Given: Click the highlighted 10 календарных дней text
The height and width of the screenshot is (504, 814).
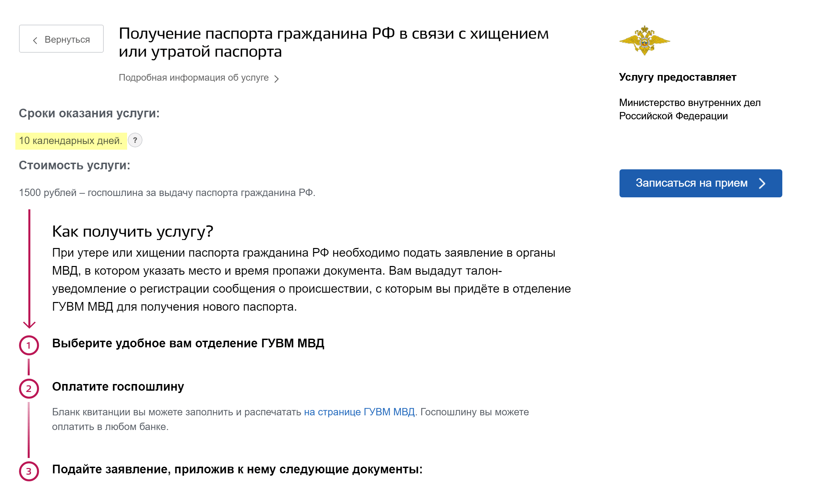Looking at the screenshot, I should tap(71, 141).
